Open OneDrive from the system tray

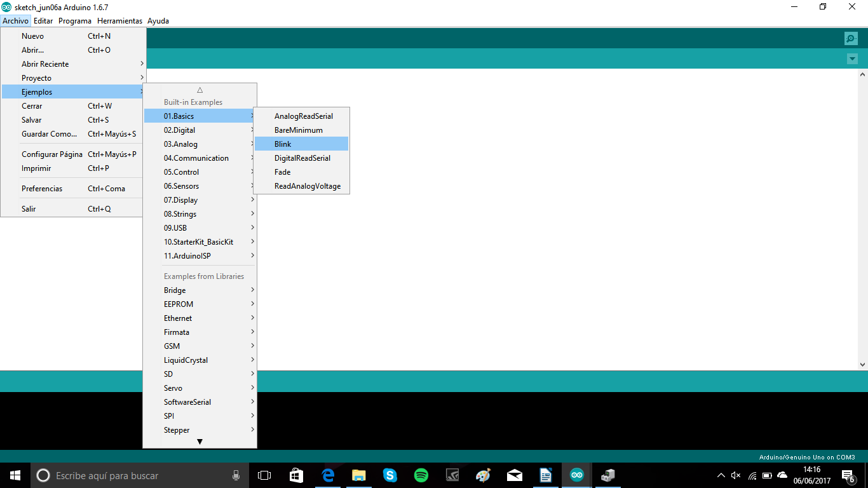782,475
